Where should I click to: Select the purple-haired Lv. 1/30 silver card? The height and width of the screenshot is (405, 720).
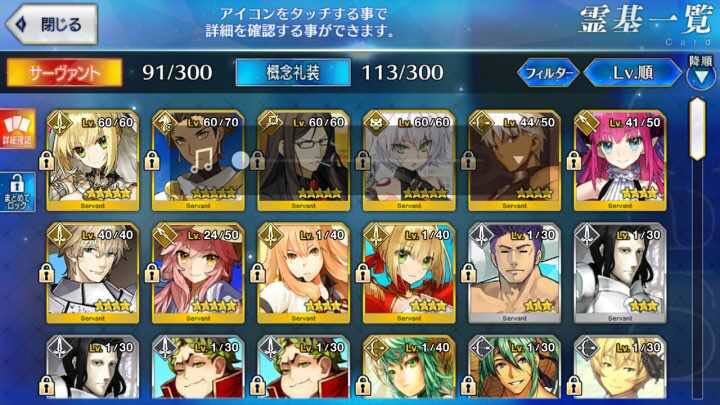tap(514, 273)
